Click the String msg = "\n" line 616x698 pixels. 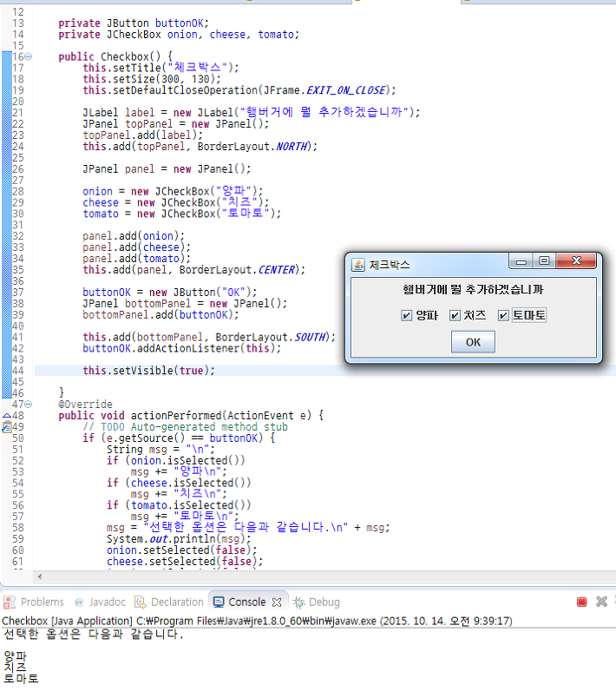click(x=161, y=449)
